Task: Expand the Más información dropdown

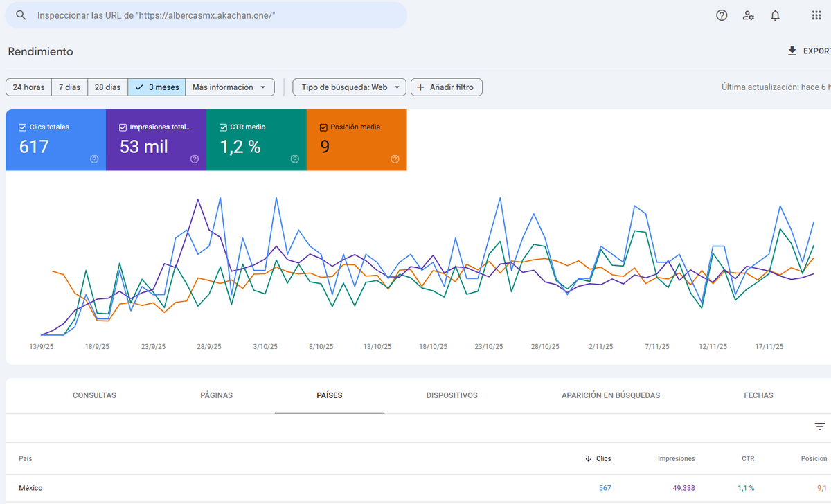Action: point(230,87)
